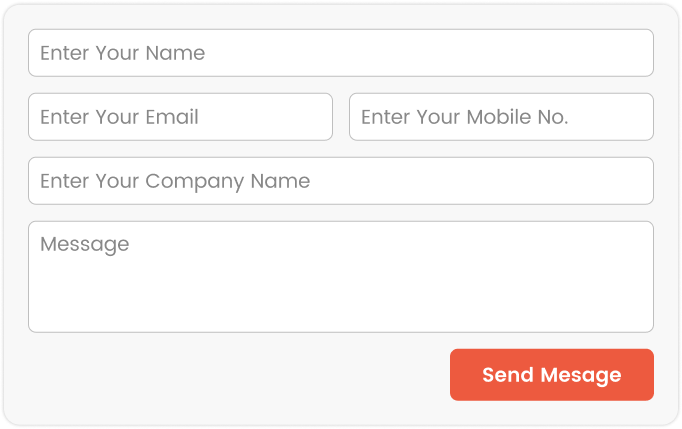
Task: Click the 'Message' placeholder text
Action: click(84, 244)
